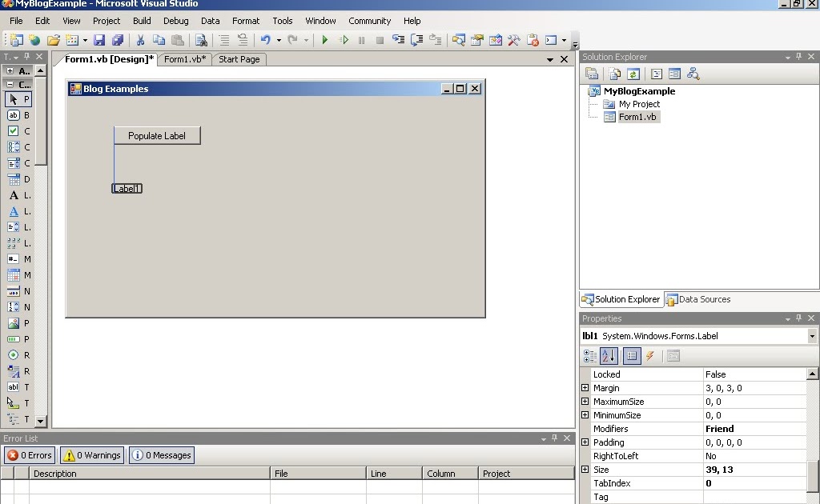Select the PictureBox control in the Toolbox

tap(18, 323)
